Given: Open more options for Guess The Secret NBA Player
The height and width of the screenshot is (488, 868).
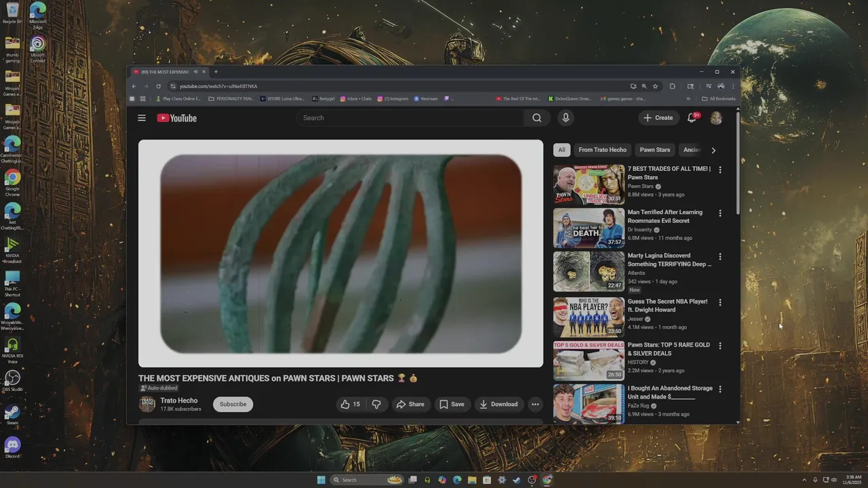Looking at the screenshot, I should click(720, 302).
